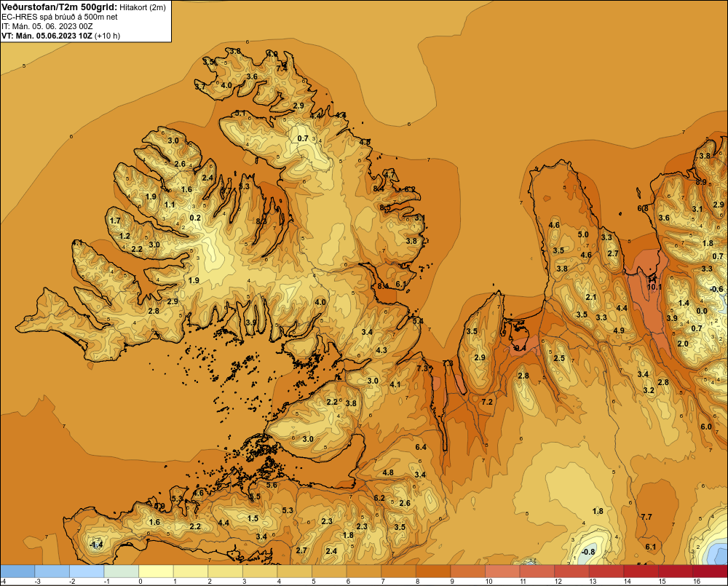Click the 1.1 temperature value

point(170,205)
